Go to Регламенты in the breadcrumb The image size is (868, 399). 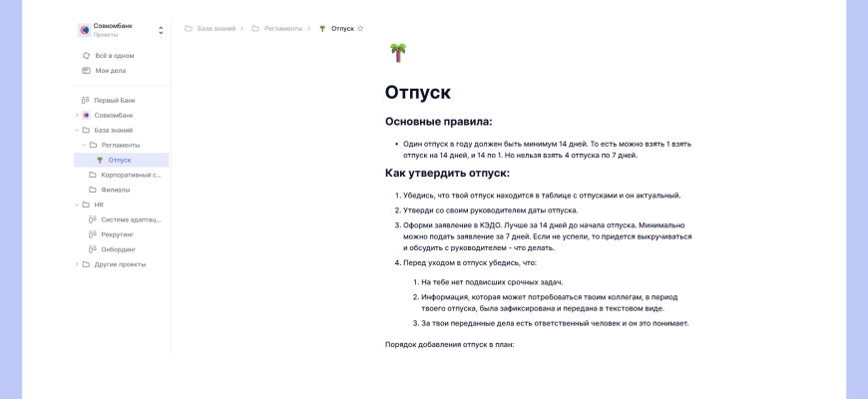tap(283, 29)
